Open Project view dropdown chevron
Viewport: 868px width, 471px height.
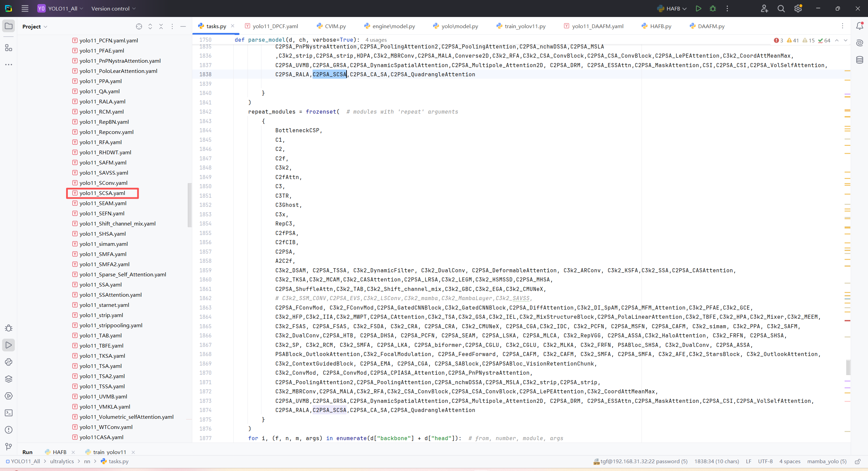[45, 26]
